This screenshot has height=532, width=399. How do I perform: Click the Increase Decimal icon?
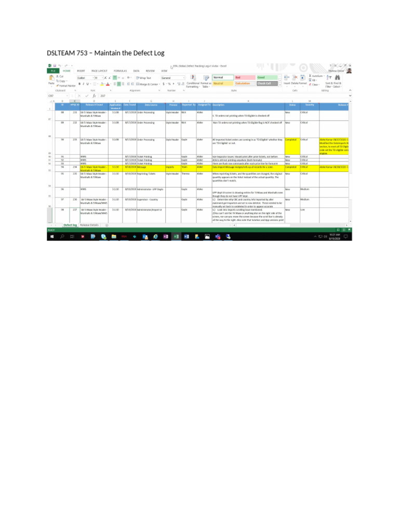pos(179,84)
